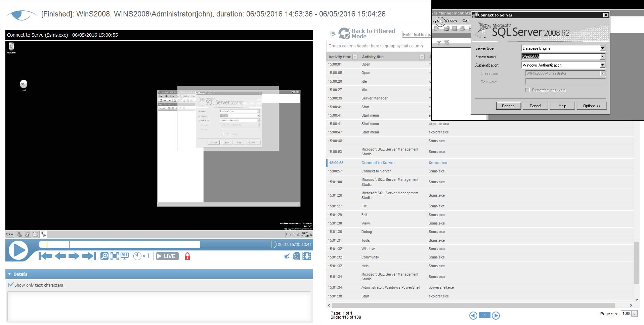
Task: Click the orange marker near the timeline end
Action: pos(271,244)
